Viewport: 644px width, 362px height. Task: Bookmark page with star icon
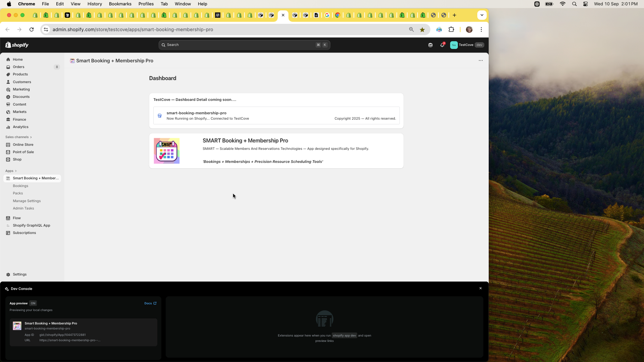tap(422, 29)
